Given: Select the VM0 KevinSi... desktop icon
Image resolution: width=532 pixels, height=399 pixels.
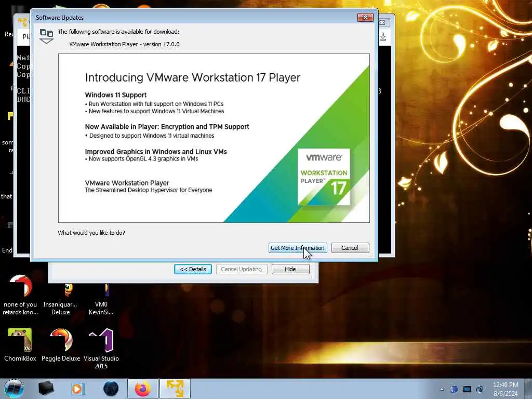Looking at the screenshot, I should [101, 300].
